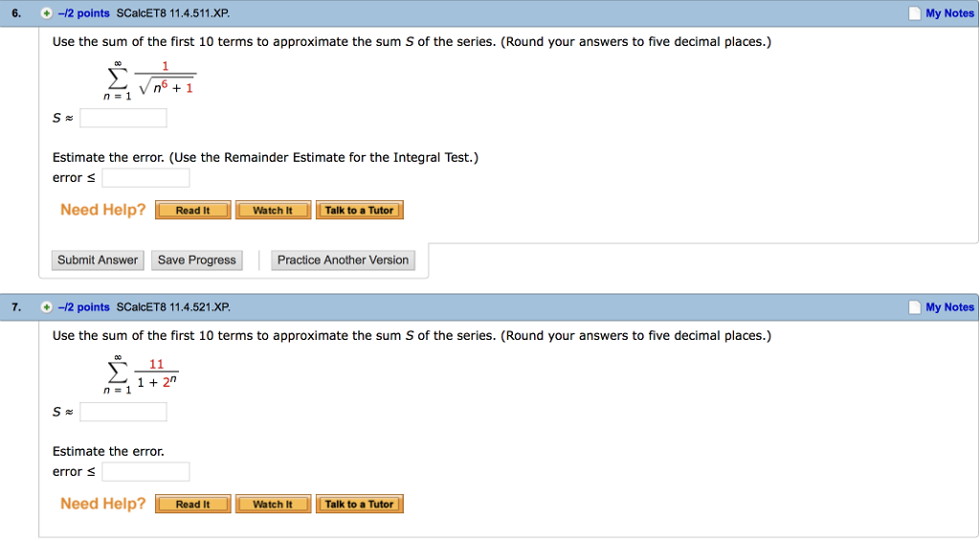Click the -/2 points link for question 6
Screen dimensions: 980x541
(x=84, y=13)
